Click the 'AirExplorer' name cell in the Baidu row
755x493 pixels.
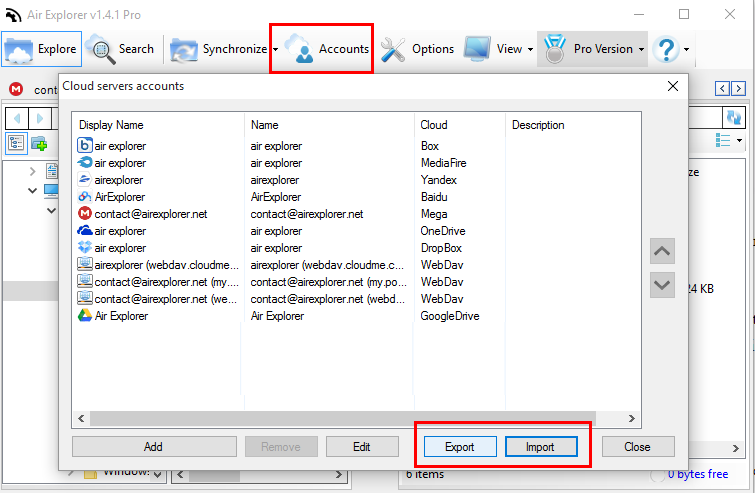tap(276, 196)
